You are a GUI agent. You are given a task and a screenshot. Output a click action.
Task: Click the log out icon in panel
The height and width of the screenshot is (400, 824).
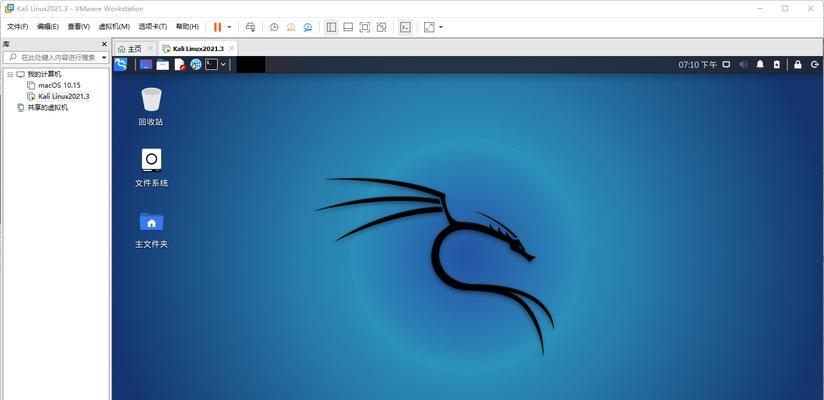815,65
